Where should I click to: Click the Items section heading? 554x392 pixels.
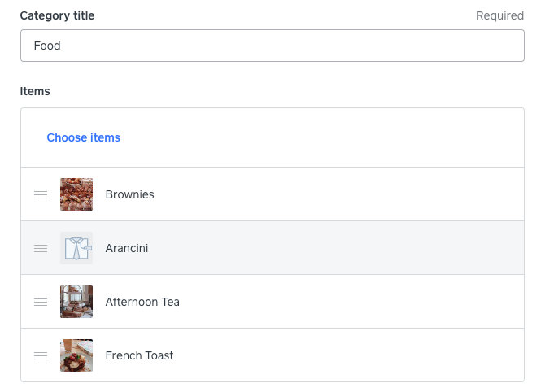35,91
